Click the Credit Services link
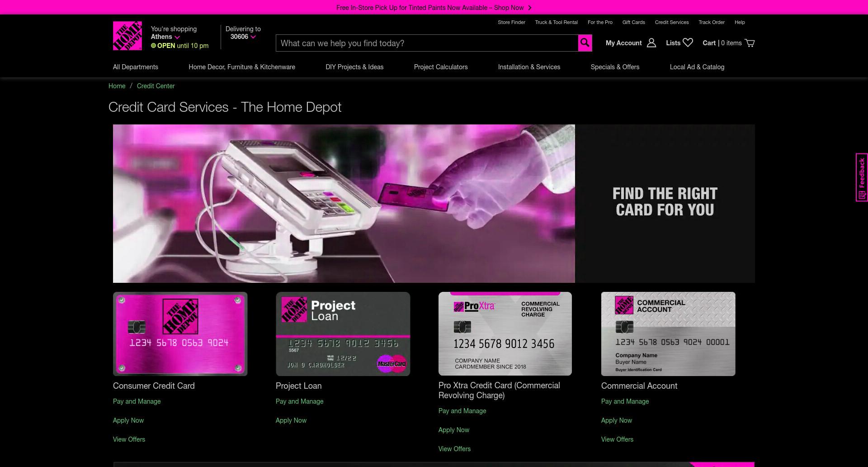The image size is (868, 467). (x=672, y=22)
